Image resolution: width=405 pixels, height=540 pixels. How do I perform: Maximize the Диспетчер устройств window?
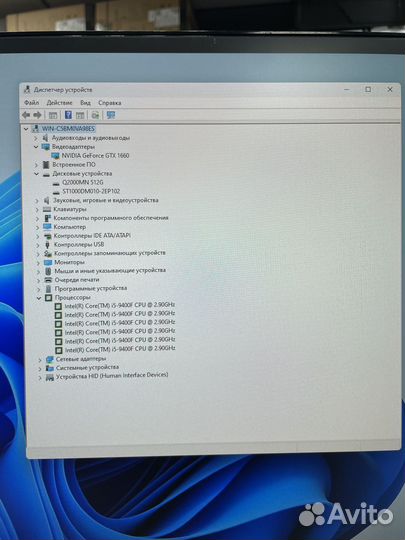pos(368,90)
